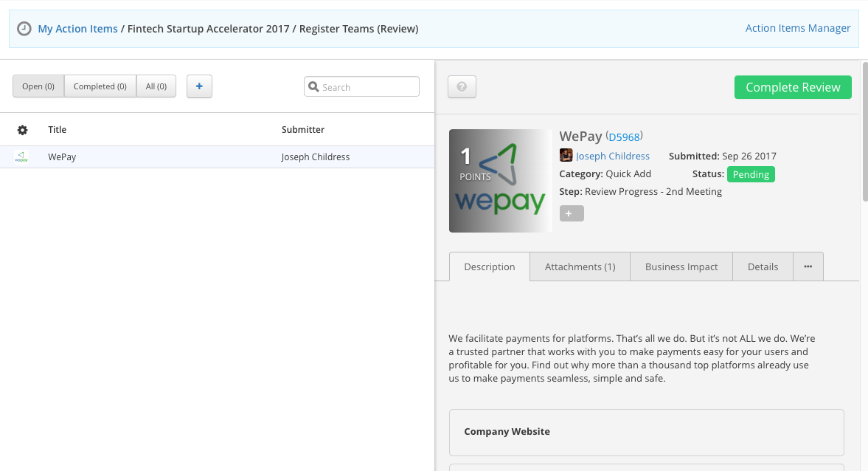
Task: Click the blue plus add button
Action: [199, 86]
